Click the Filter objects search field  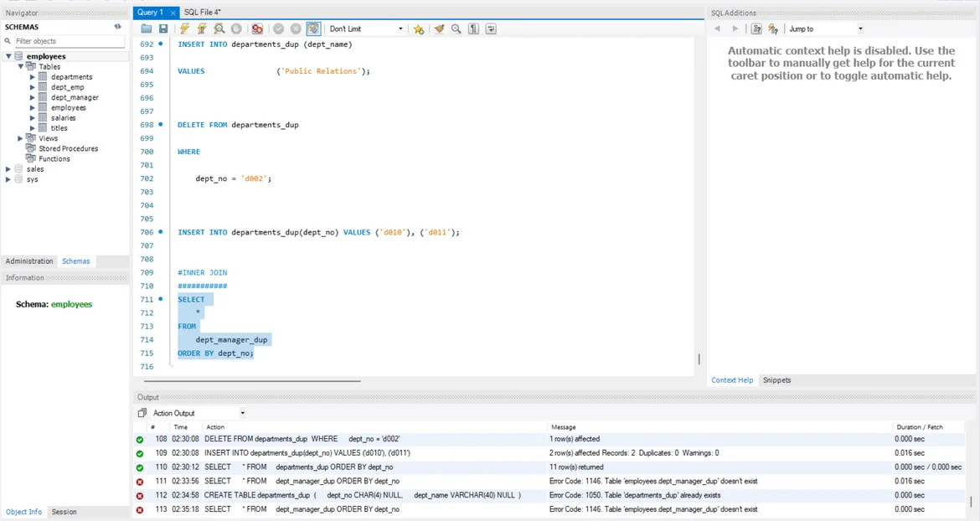click(67, 41)
